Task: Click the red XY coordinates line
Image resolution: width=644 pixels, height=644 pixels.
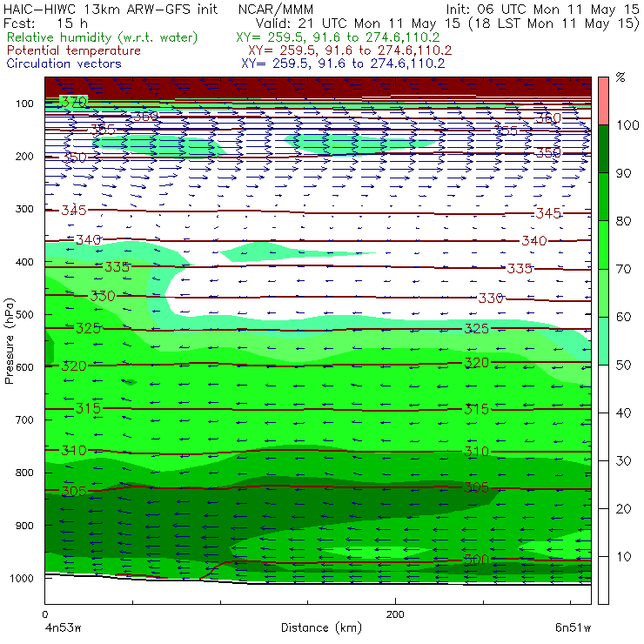Action: pyautogui.click(x=350, y=50)
